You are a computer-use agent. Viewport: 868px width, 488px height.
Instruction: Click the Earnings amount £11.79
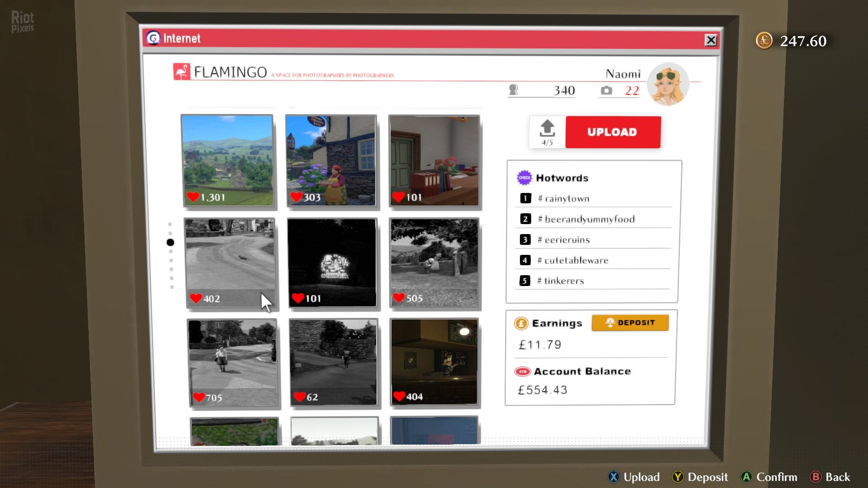[x=540, y=345]
